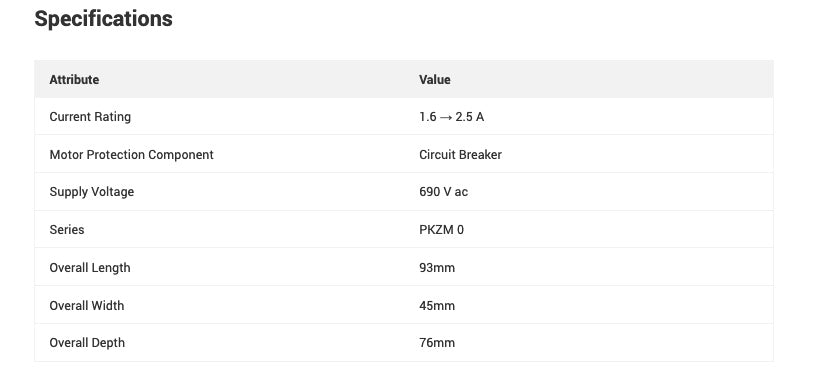Select the 76mm depth value
828x381 pixels.
(x=437, y=342)
